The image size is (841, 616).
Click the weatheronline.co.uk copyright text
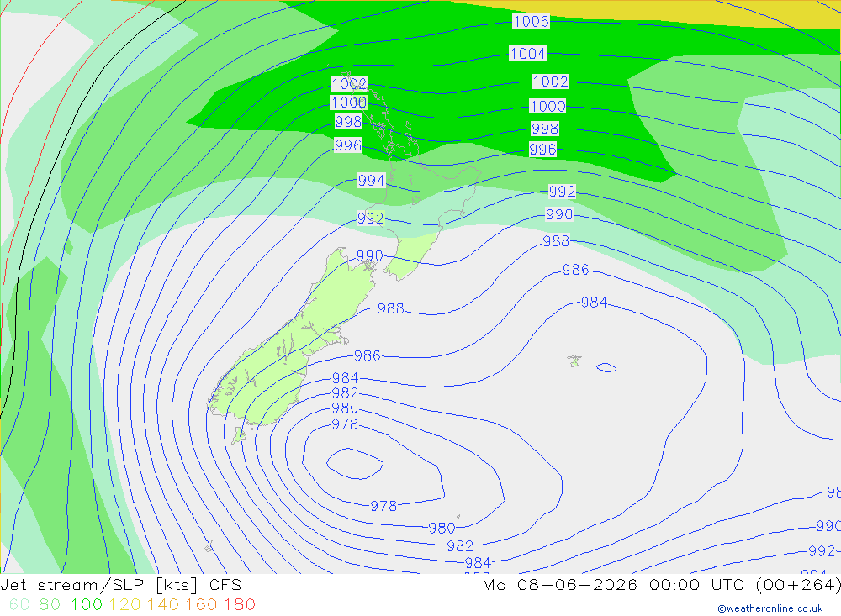(770, 608)
